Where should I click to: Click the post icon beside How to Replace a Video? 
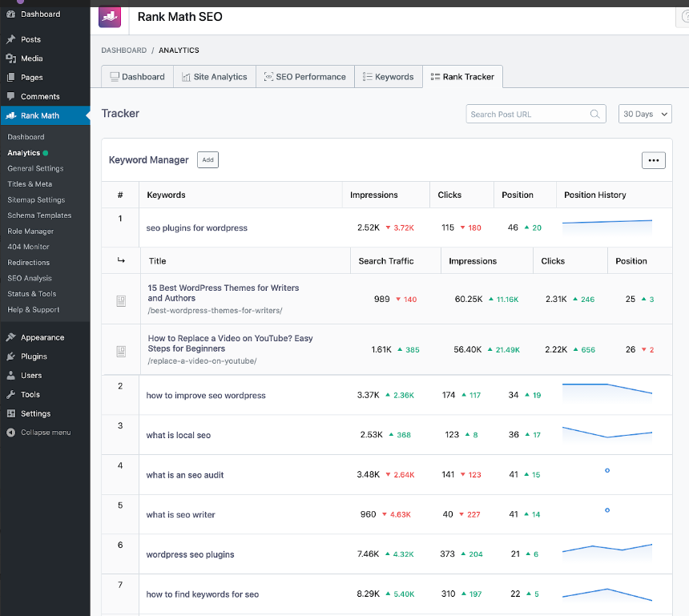(121, 352)
